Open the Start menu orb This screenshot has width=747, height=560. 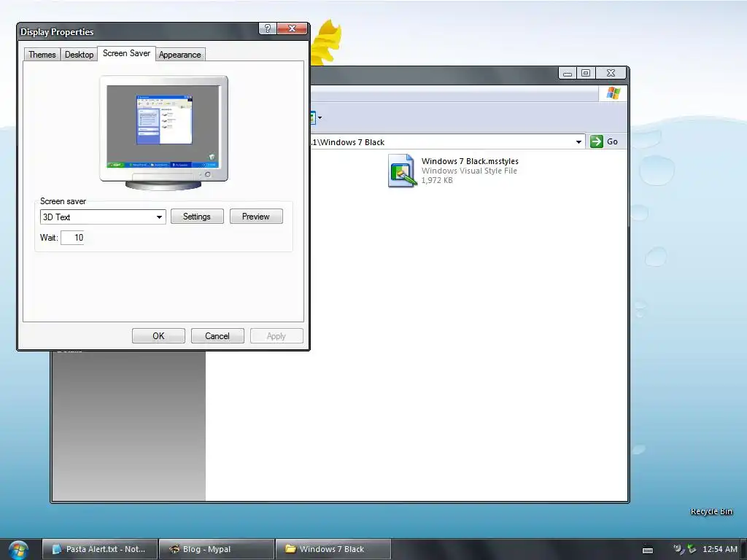pos(18,550)
